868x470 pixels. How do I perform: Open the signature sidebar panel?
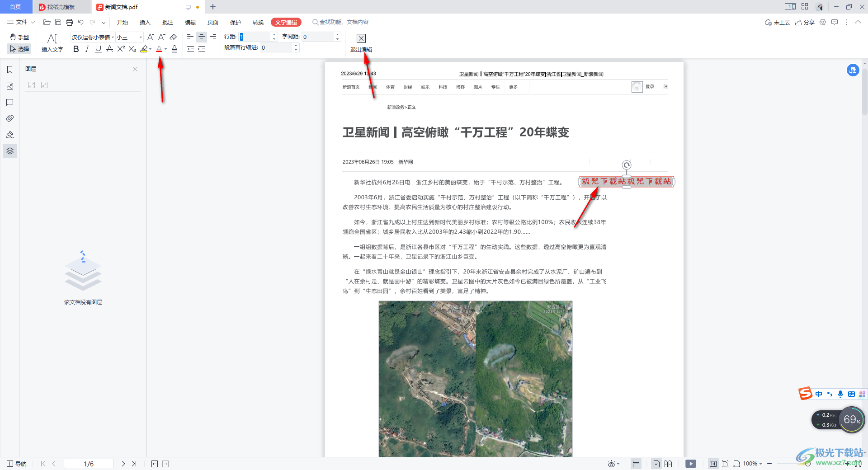pos(10,135)
